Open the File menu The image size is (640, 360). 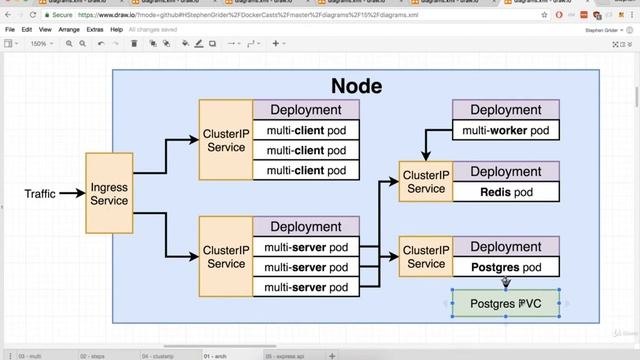coord(10,29)
